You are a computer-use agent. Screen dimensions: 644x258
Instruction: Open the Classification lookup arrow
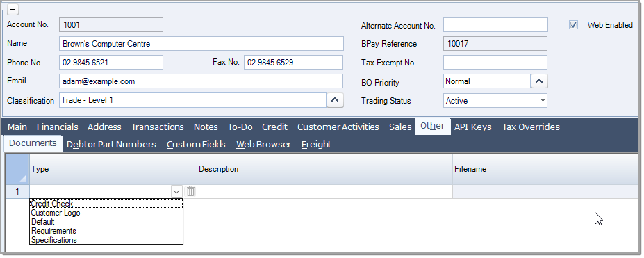[335, 100]
